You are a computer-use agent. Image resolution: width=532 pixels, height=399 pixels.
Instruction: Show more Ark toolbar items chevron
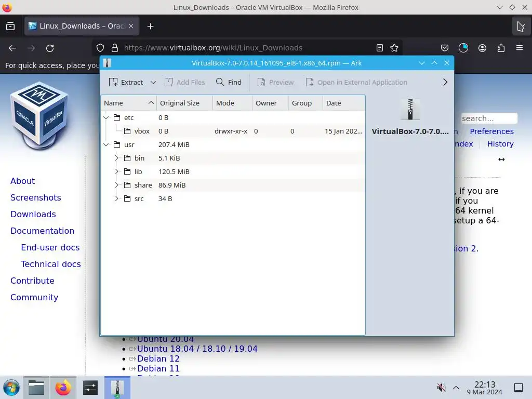[x=445, y=83]
